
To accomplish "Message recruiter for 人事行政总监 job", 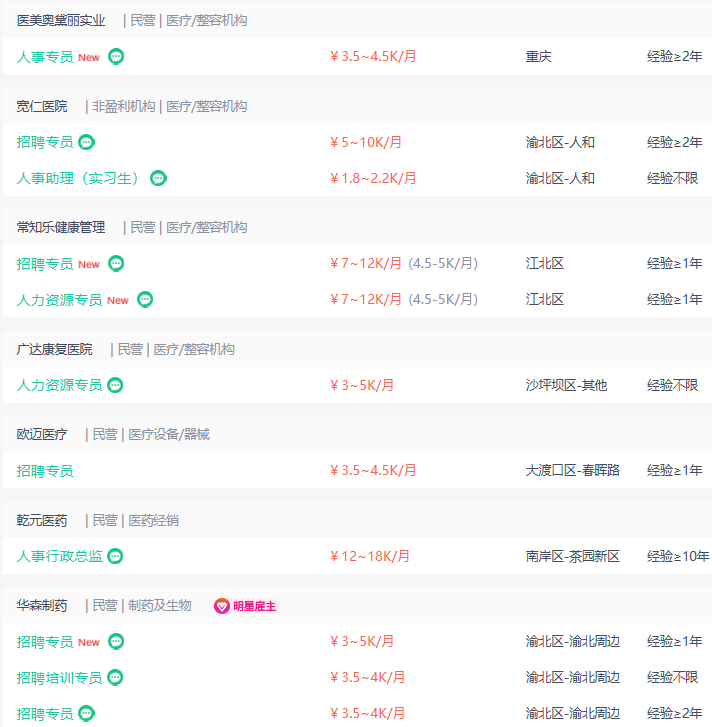I will click(x=116, y=556).
